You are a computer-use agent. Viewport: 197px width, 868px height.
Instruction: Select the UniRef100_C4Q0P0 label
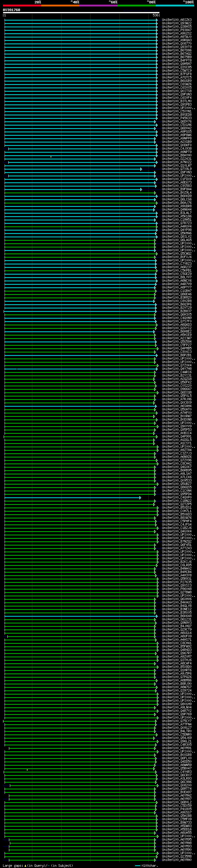click(177, 497)
